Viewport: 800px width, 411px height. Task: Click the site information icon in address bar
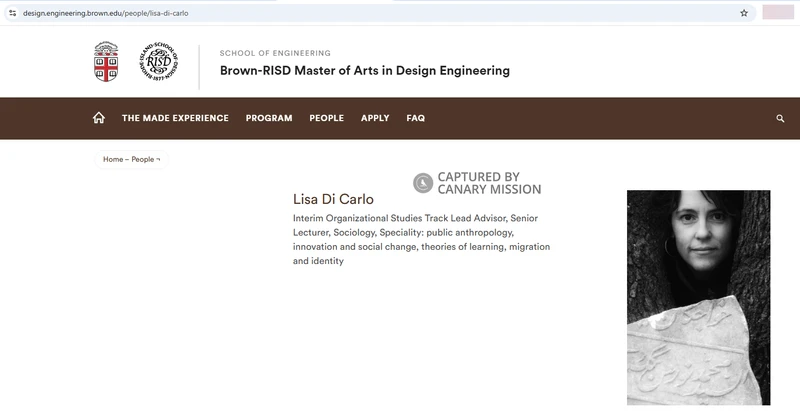[13, 13]
